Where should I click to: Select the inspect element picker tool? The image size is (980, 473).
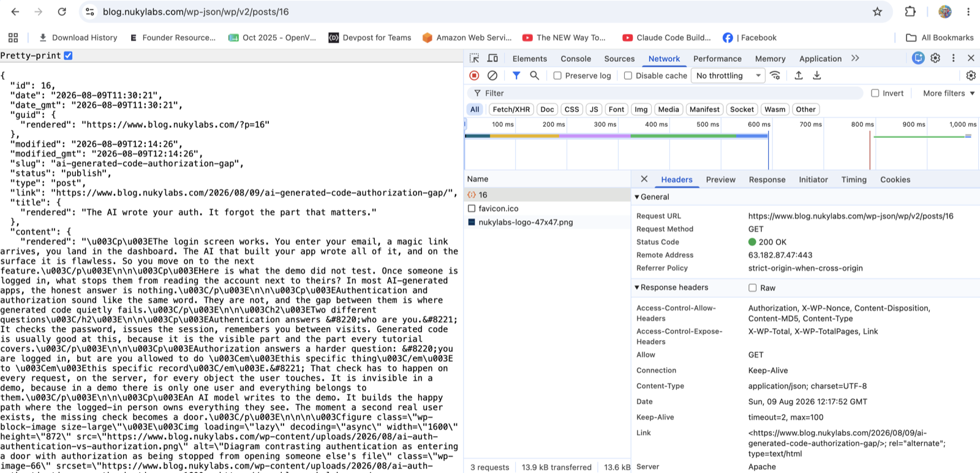click(474, 58)
